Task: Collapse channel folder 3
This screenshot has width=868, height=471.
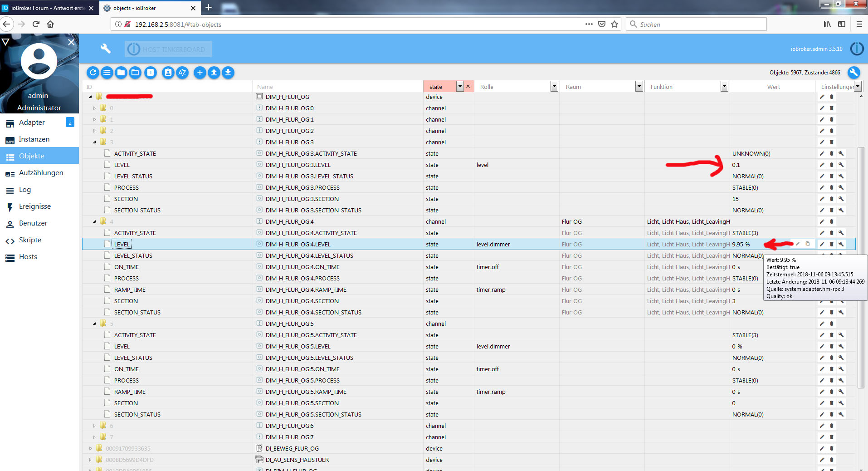Action: [x=94, y=142]
